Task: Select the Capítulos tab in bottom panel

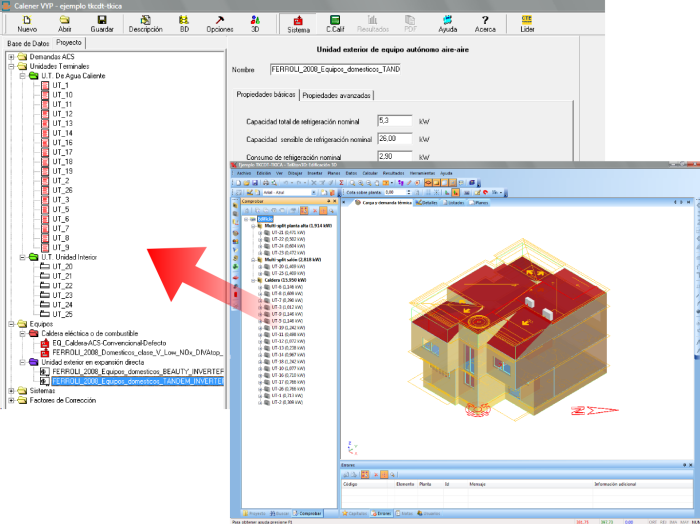Action: [355, 514]
